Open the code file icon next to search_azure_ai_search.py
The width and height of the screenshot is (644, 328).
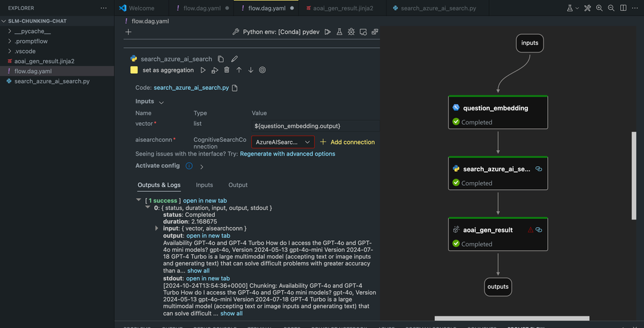[234, 88]
